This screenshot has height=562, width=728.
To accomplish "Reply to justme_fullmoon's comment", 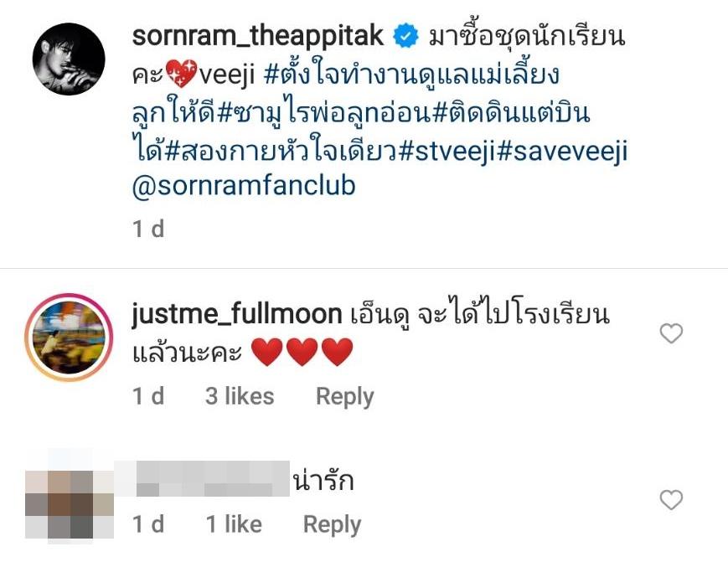I will click(344, 397).
